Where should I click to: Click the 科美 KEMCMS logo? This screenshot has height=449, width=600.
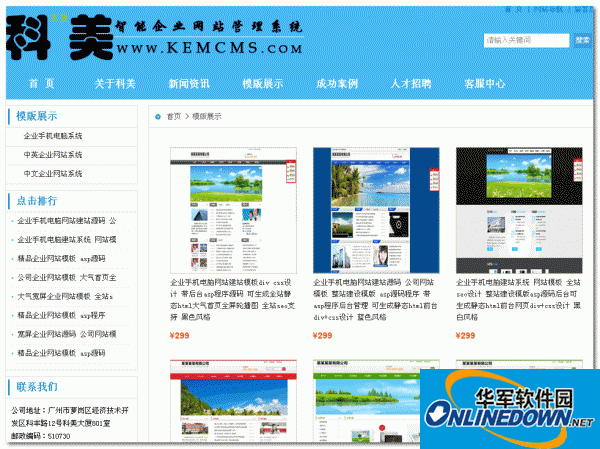click(x=155, y=38)
